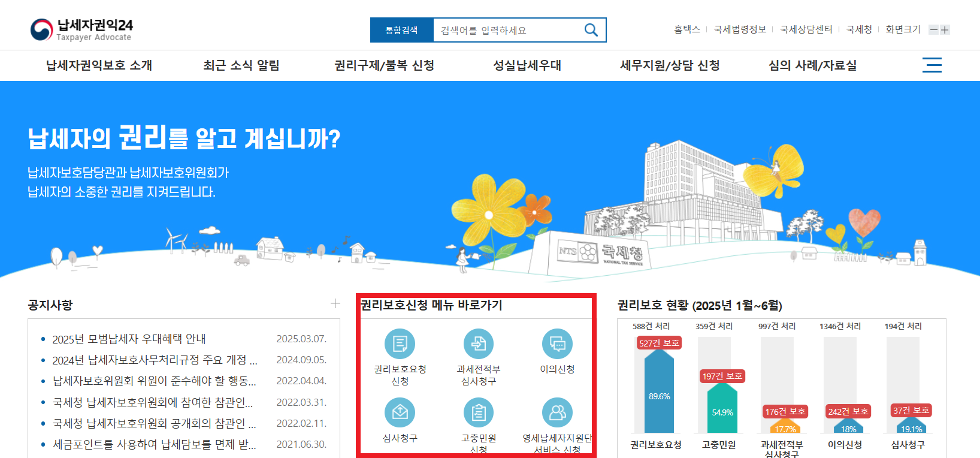Open notice 납세자보호위원회 위원이 준수해야 할 행동
The height and width of the screenshot is (458, 980).
(155, 381)
